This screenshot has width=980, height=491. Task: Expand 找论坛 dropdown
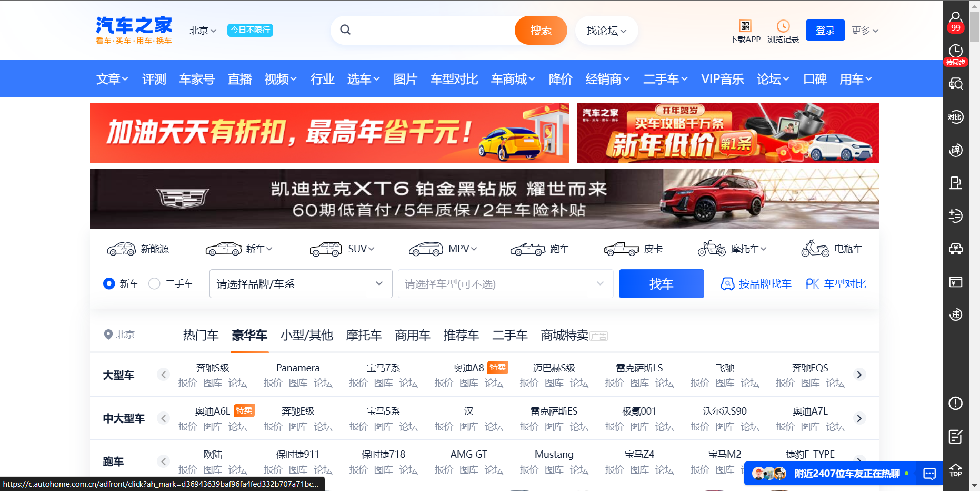606,31
